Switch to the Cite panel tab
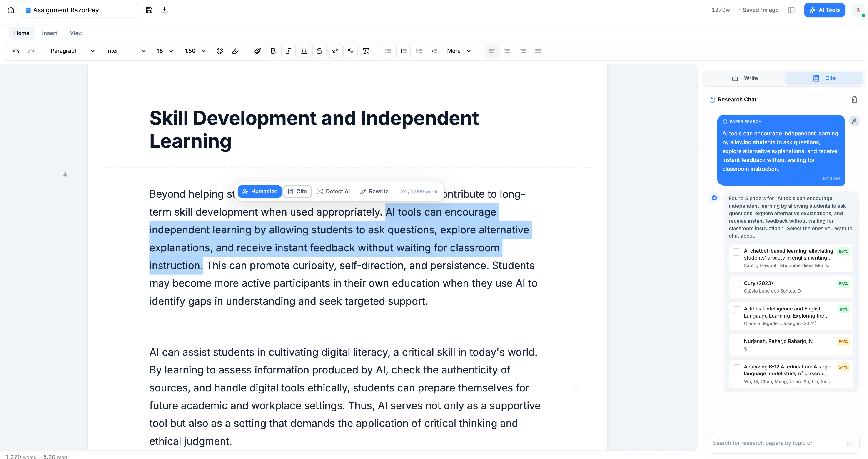This screenshot has height=459, width=868. [824, 78]
